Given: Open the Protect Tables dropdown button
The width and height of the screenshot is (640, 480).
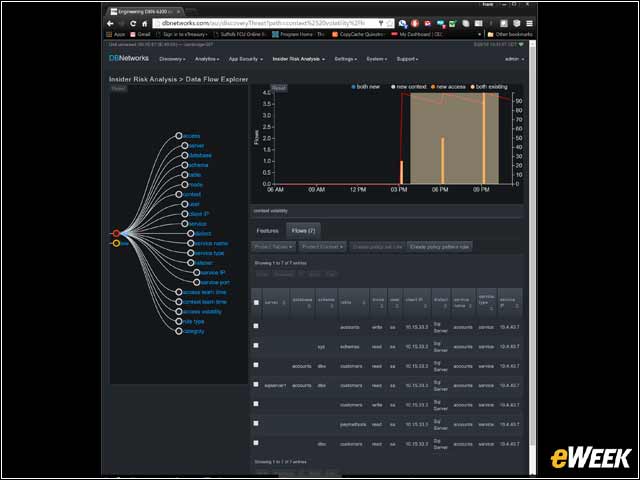Looking at the screenshot, I should click(x=273, y=247).
